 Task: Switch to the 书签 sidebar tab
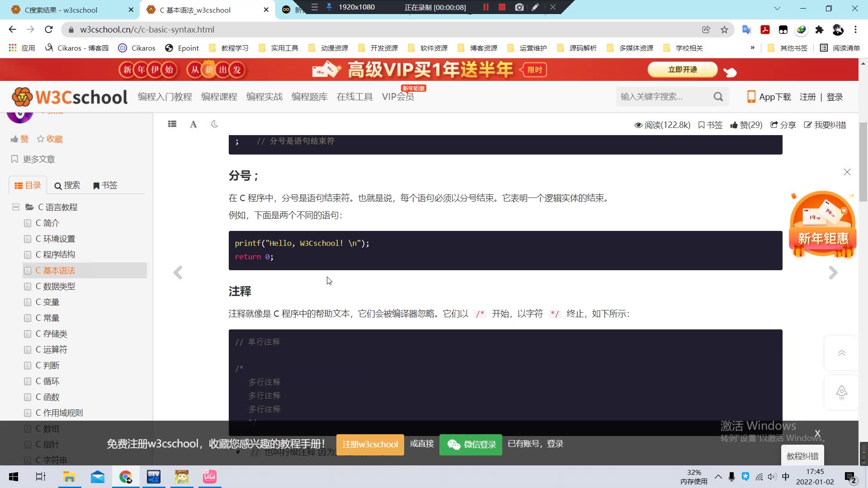click(x=105, y=185)
